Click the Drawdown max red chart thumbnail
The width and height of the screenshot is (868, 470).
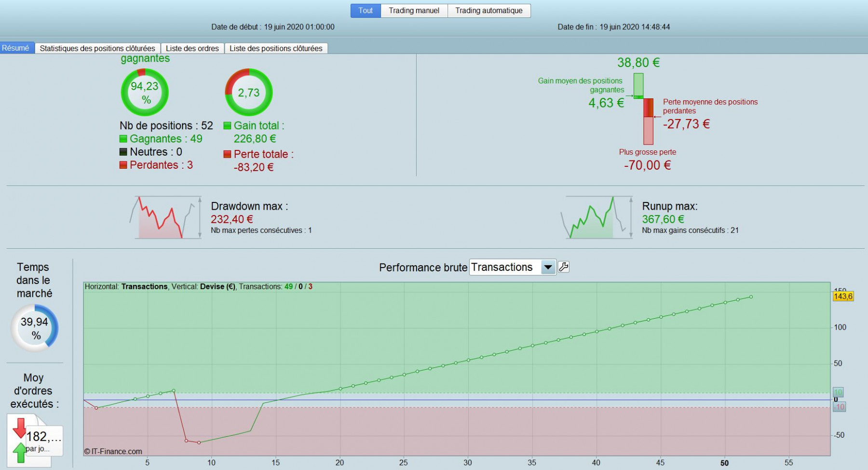[166, 217]
